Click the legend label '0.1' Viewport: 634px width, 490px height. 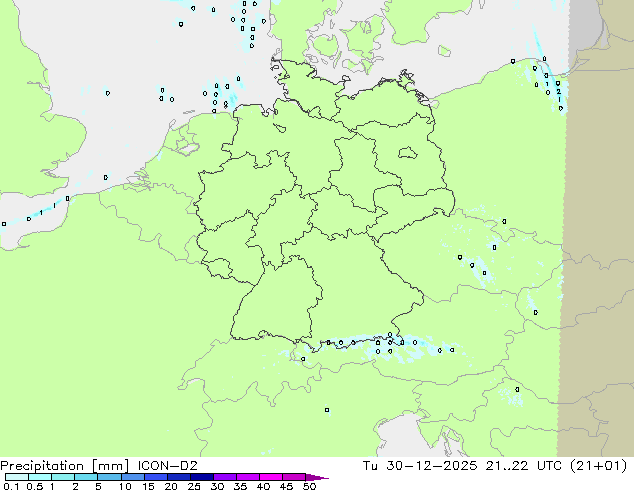(11, 486)
